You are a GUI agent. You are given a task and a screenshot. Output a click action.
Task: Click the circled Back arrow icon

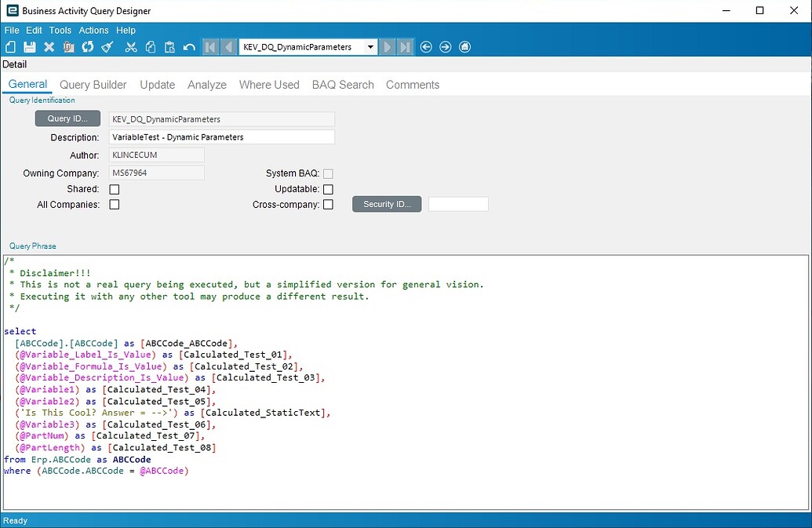click(426, 47)
